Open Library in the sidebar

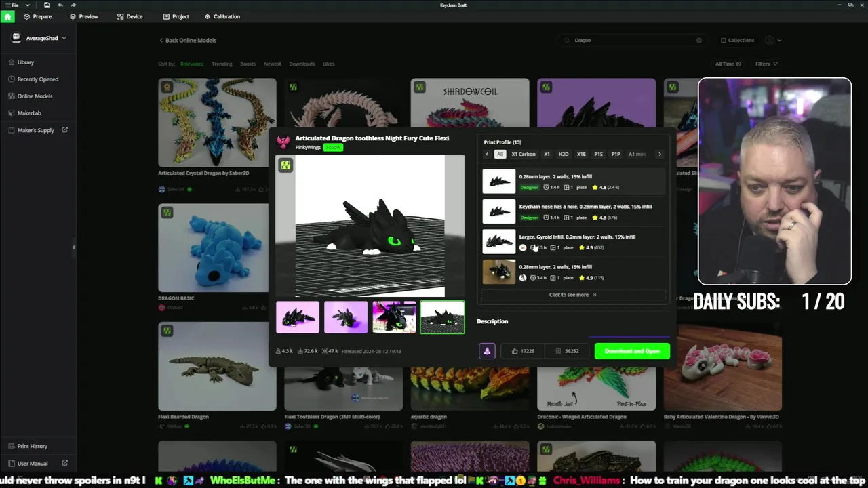tap(21, 62)
